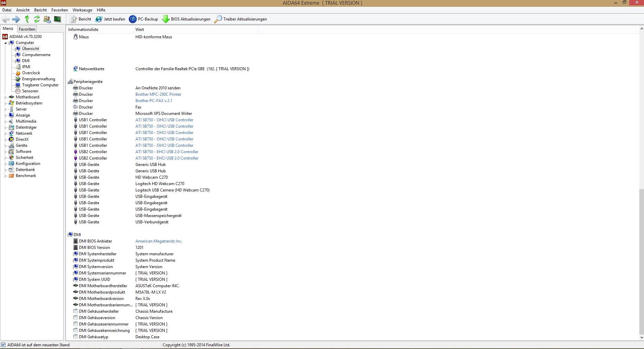Collapse the Computer tree node

coord(5,43)
